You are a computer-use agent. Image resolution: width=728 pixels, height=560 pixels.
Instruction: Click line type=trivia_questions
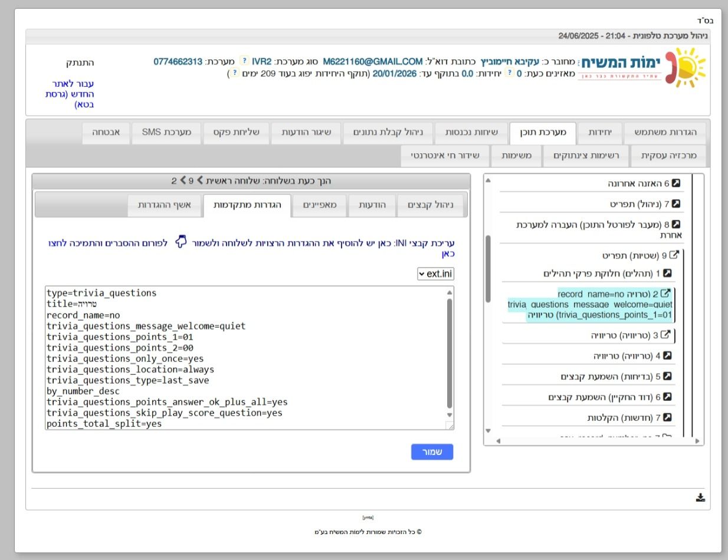[101, 293]
